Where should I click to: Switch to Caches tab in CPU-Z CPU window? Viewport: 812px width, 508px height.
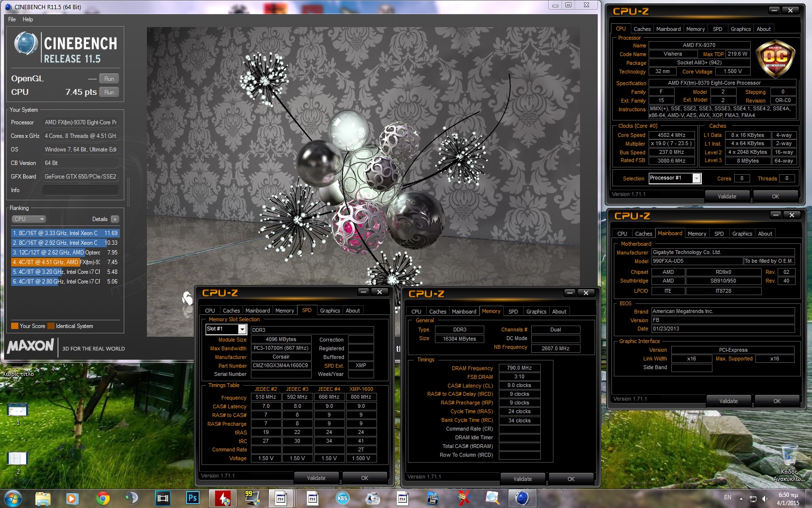point(642,29)
